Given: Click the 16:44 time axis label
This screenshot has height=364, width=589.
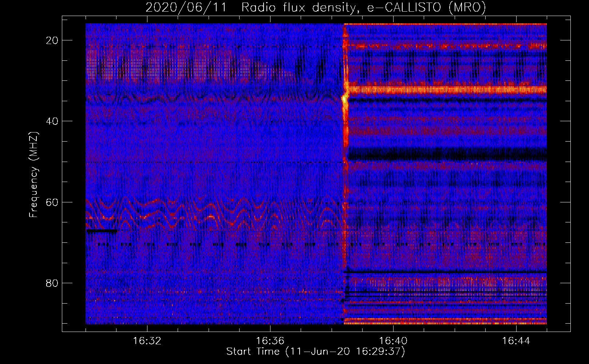Looking at the screenshot, I should coord(516,341).
